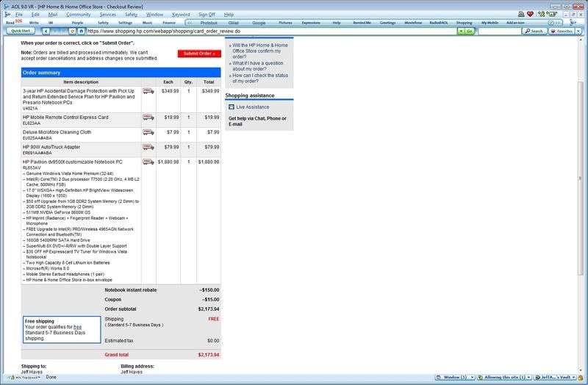Click the red Submit Order button
Viewport: 588px width, 385px height.
pos(199,54)
